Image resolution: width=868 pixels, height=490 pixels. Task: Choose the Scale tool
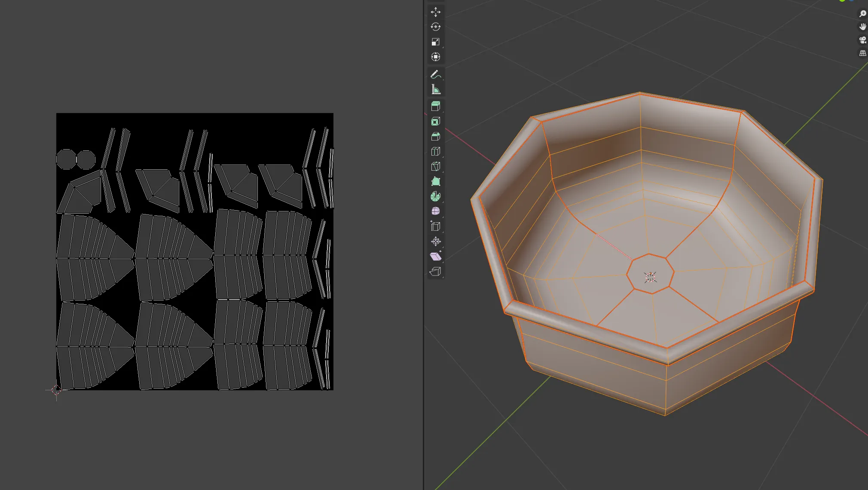435,42
